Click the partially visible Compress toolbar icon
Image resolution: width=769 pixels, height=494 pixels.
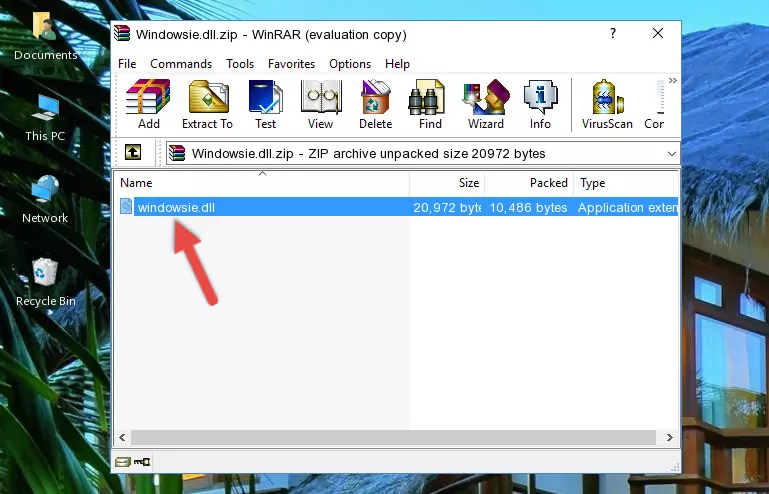tap(655, 104)
